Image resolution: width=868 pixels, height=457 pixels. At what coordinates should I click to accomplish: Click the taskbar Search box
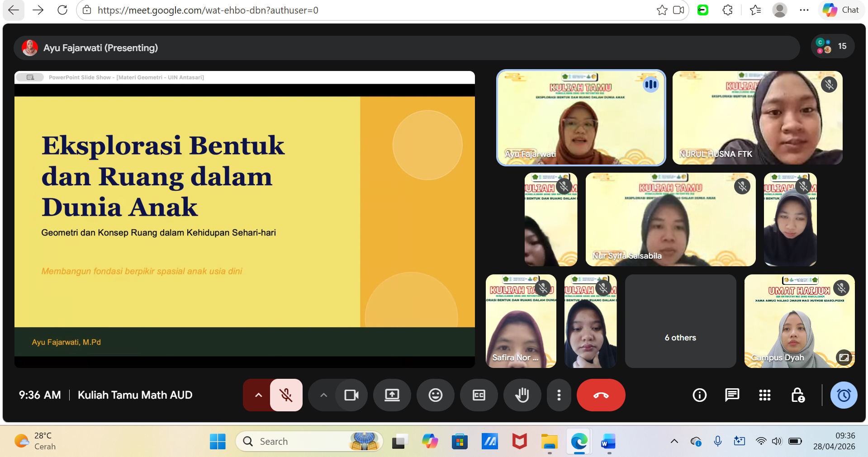[x=309, y=441]
